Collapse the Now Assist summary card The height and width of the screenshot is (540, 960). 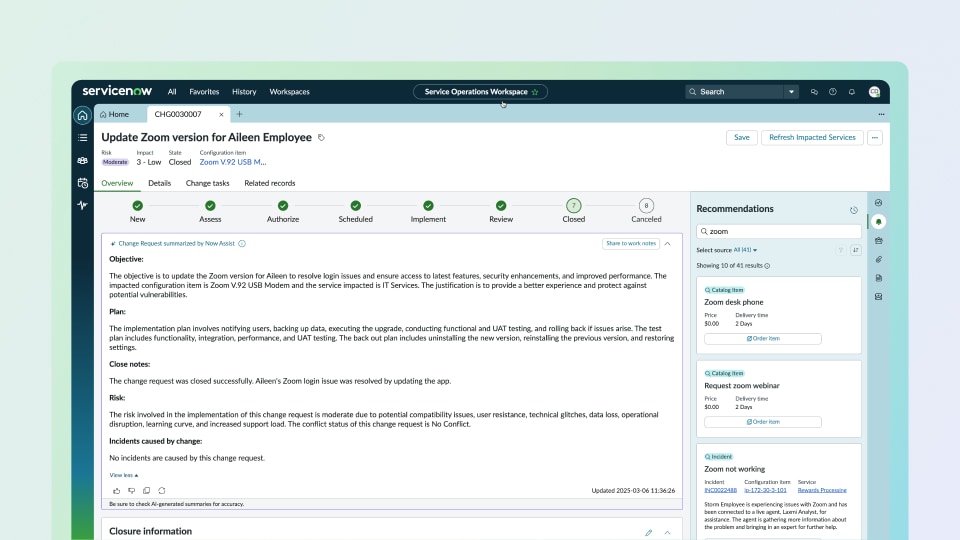(668, 244)
